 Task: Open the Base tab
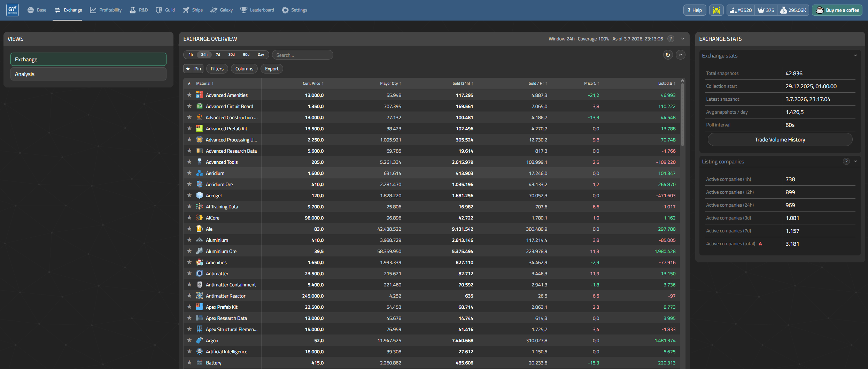coord(37,10)
